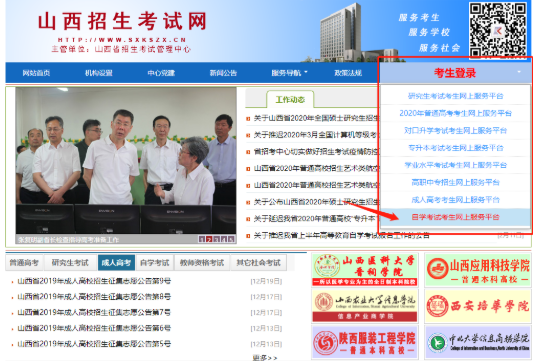Open news about 2020年全国硕士研究生招生
Image resolution: width=533 pixels, height=361 pixels.
(x=316, y=118)
